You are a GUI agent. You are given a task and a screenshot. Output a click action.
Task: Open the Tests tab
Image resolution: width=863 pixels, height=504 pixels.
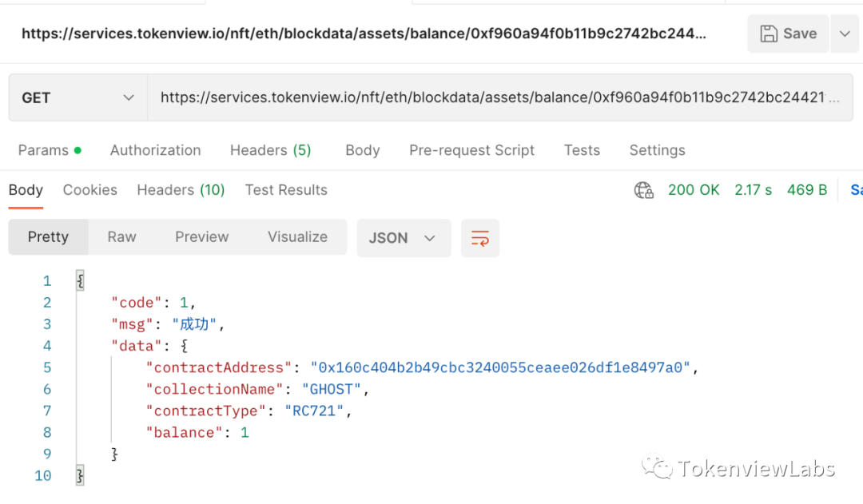[x=582, y=150]
